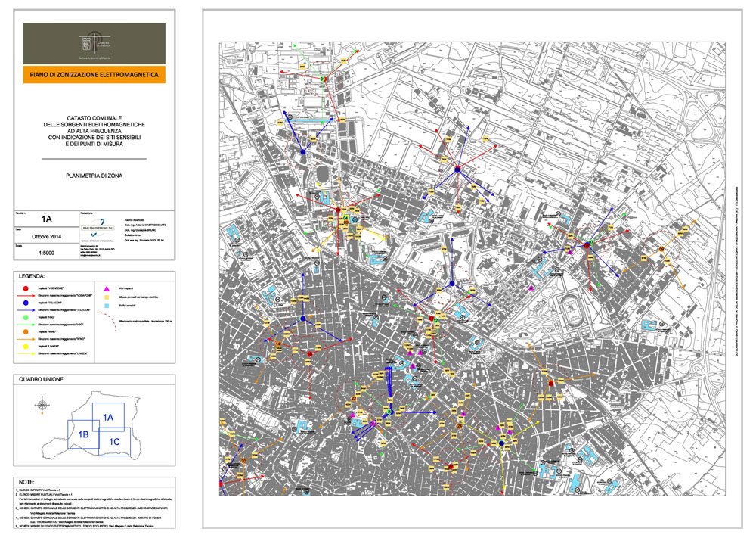The image size is (756, 538).
Task: Click the green H3G circle in the legend
Action: [x=26, y=318]
